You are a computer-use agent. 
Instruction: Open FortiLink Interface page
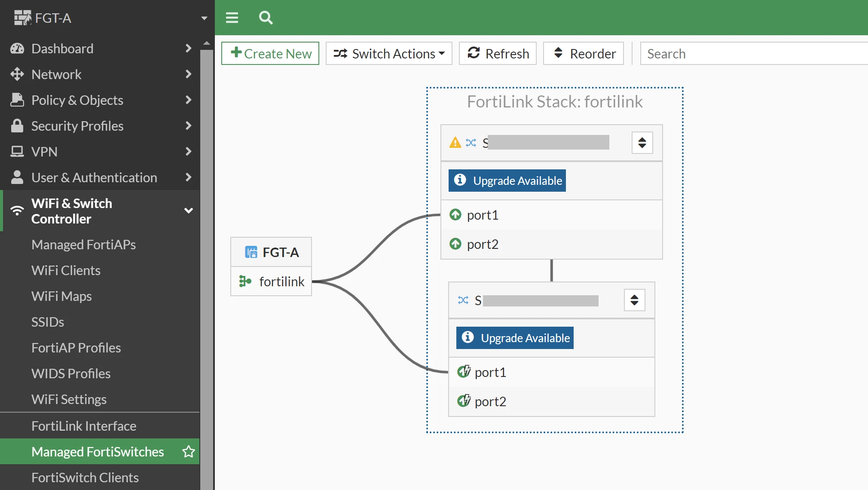(84, 426)
